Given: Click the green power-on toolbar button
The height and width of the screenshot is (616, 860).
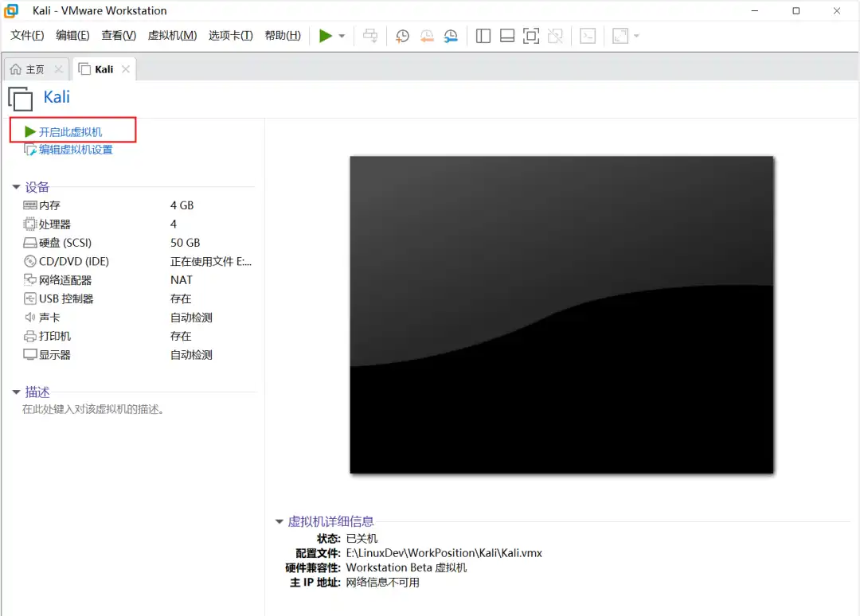Looking at the screenshot, I should click(x=325, y=36).
